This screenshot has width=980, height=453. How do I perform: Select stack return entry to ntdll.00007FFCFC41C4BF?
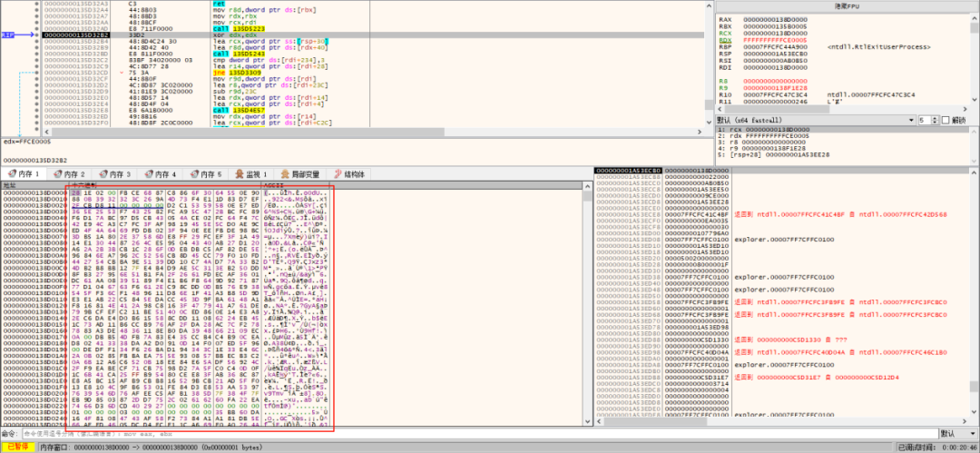(x=840, y=214)
